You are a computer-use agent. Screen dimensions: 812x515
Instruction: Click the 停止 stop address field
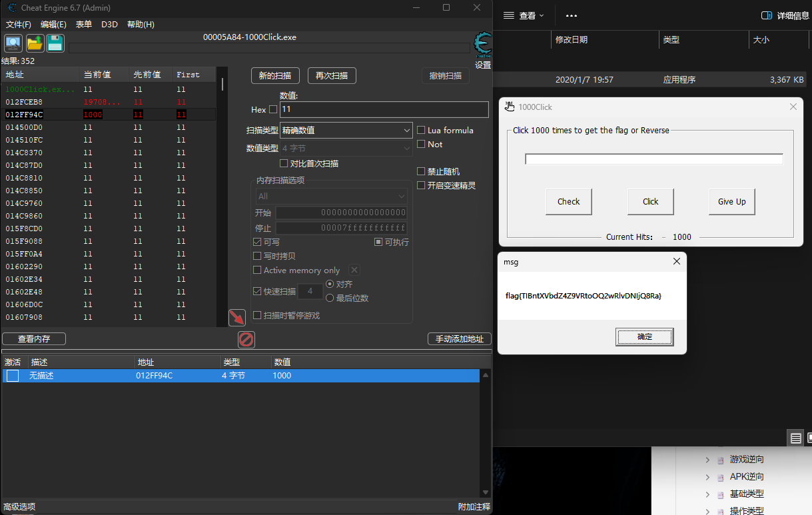coord(341,228)
